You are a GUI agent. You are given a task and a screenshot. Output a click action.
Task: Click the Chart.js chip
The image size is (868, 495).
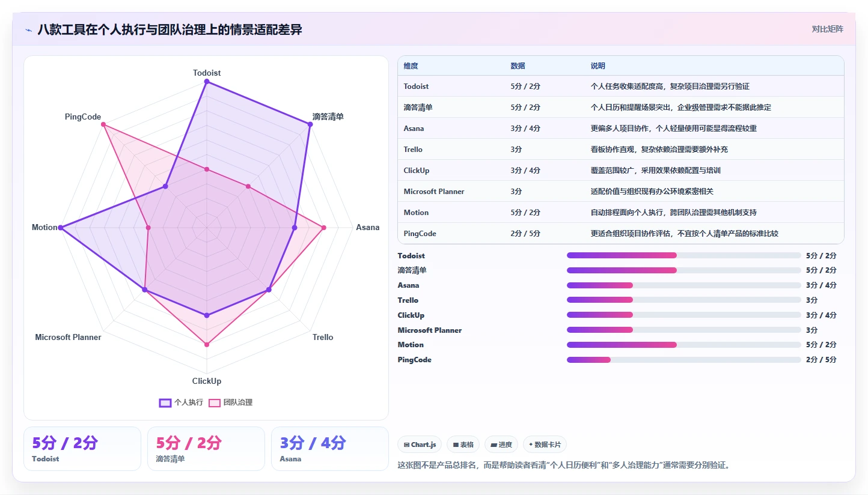coord(420,445)
